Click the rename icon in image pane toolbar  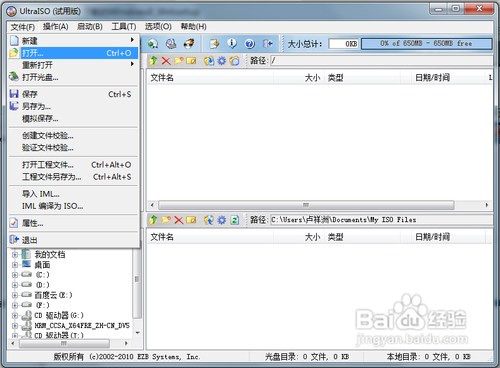click(x=191, y=61)
